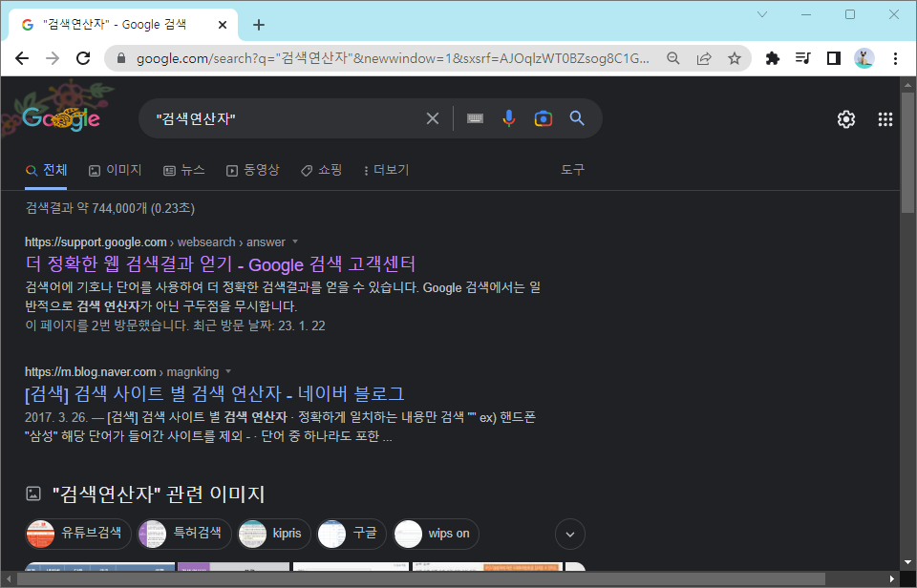Select the 전체 results tab
Image resolution: width=917 pixels, height=588 pixels.
pos(46,170)
